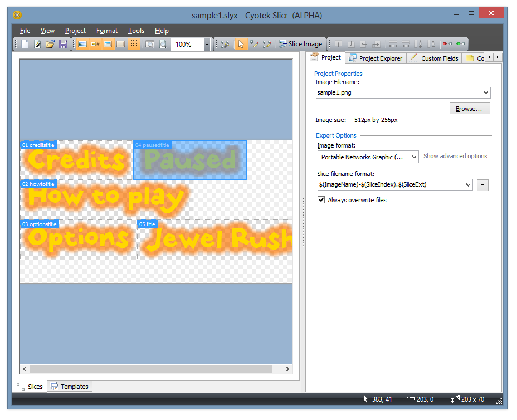This screenshot has height=420, width=517.
Task: Click Show advanced options link
Action: pyautogui.click(x=455, y=156)
